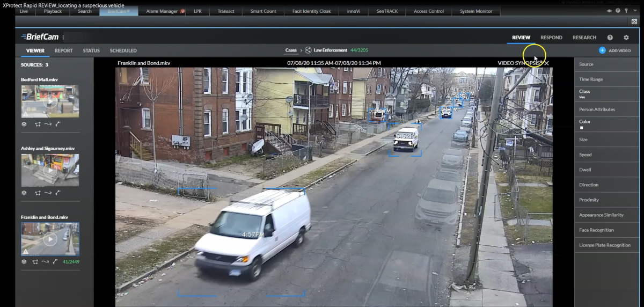Image resolution: width=644 pixels, height=307 pixels.
Task: Click the warning triangle on the Franklin and Bond thumbnail
Action: (x=25, y=251)
